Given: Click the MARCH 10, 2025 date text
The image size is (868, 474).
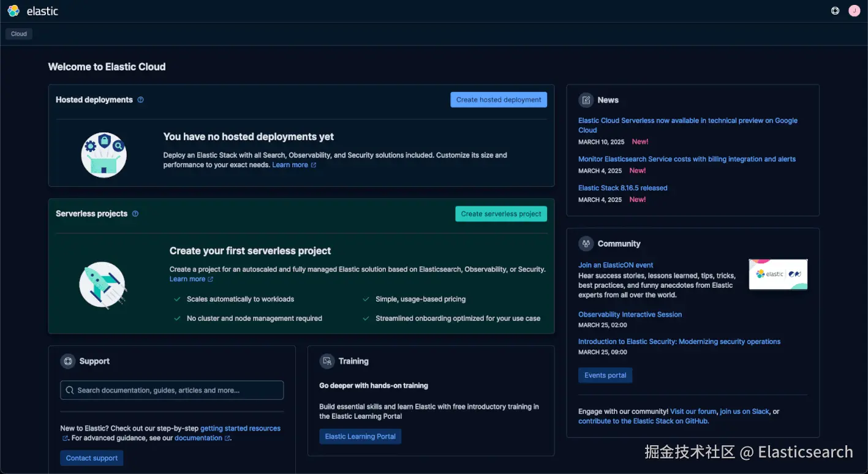Looking at the screenshot, I should 602,142.
